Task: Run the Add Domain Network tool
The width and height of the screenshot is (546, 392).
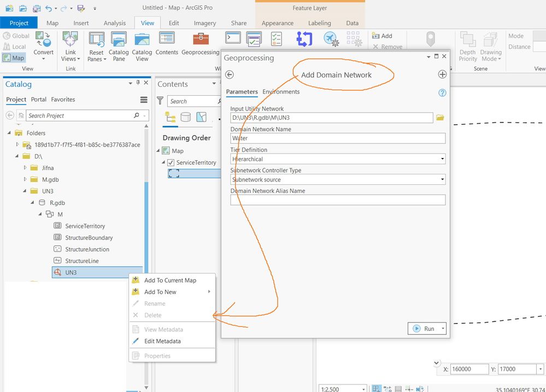Action: click(x=424, y=329)
